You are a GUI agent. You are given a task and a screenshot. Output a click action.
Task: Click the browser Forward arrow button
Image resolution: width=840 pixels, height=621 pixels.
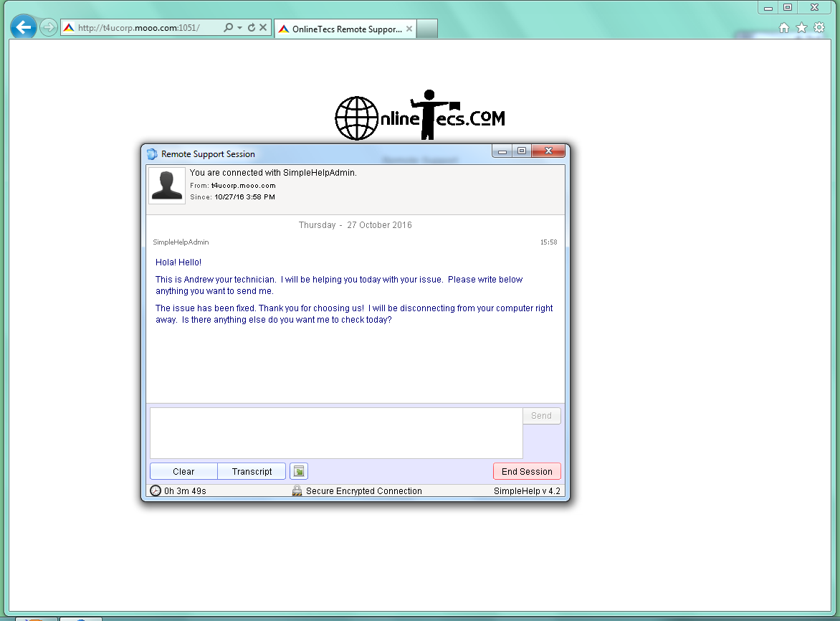48,27
